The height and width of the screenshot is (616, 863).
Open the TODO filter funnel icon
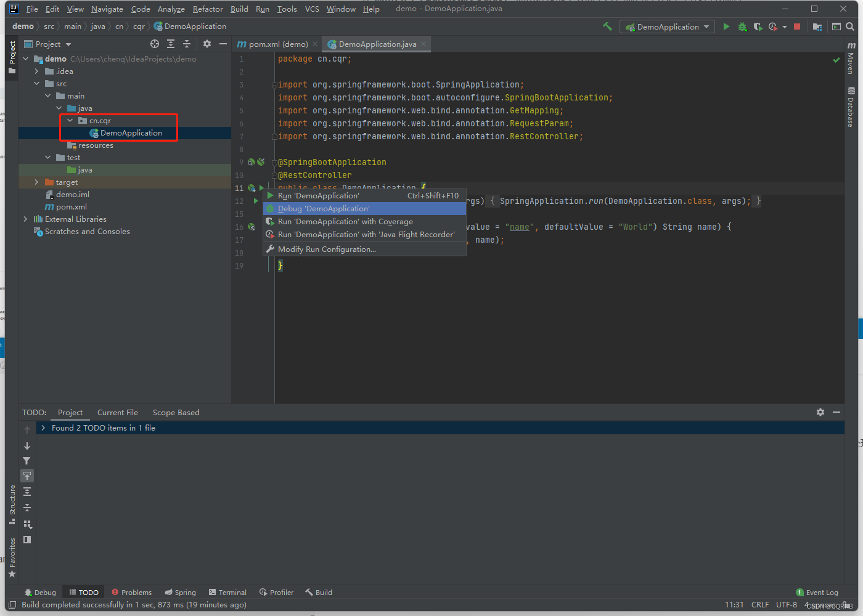[x=27, y=461]
